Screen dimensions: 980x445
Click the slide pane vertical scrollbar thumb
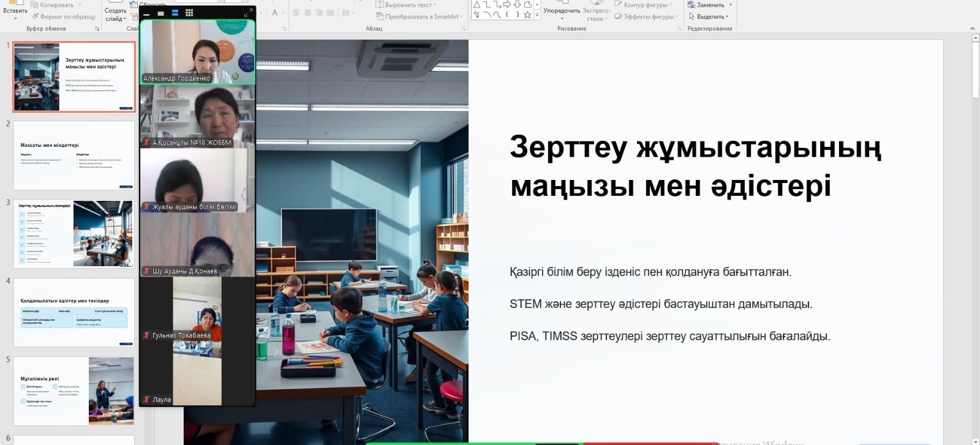click(x=976, y=70)
